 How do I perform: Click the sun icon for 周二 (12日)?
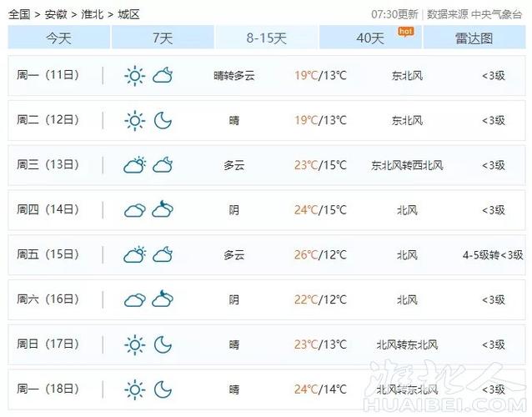click(135, 120)
